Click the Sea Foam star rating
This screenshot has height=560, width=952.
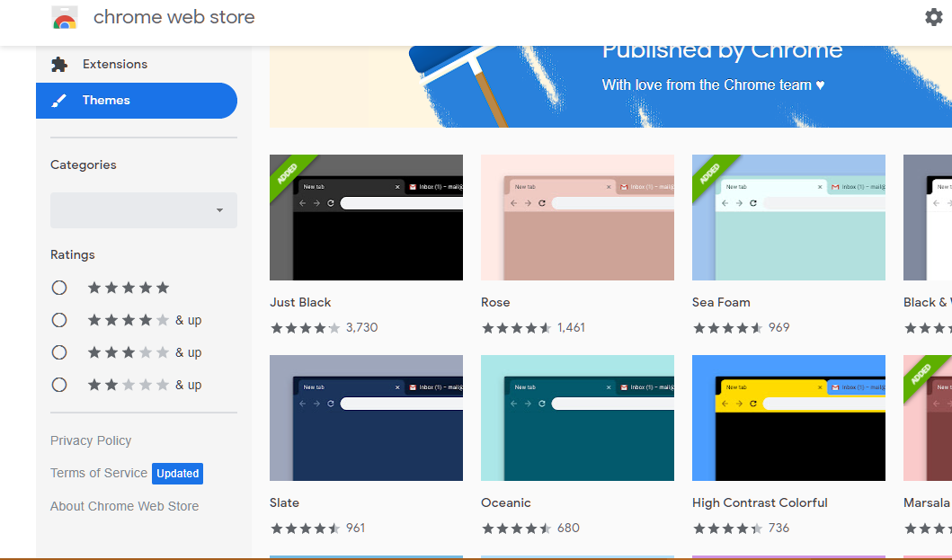click(728, 328)
